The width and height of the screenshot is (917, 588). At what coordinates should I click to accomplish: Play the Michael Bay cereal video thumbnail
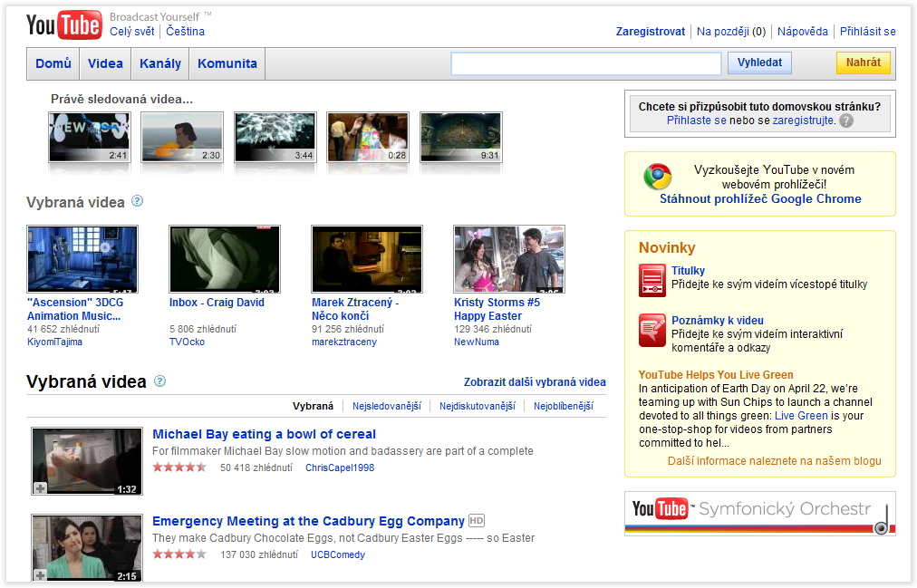pos(87,461)
